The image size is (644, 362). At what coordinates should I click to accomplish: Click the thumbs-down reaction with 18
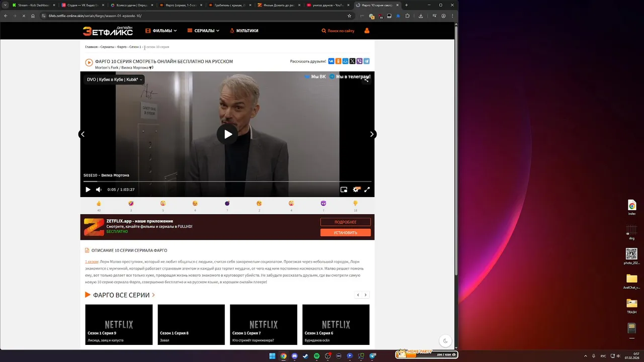[x=356, y=204]
